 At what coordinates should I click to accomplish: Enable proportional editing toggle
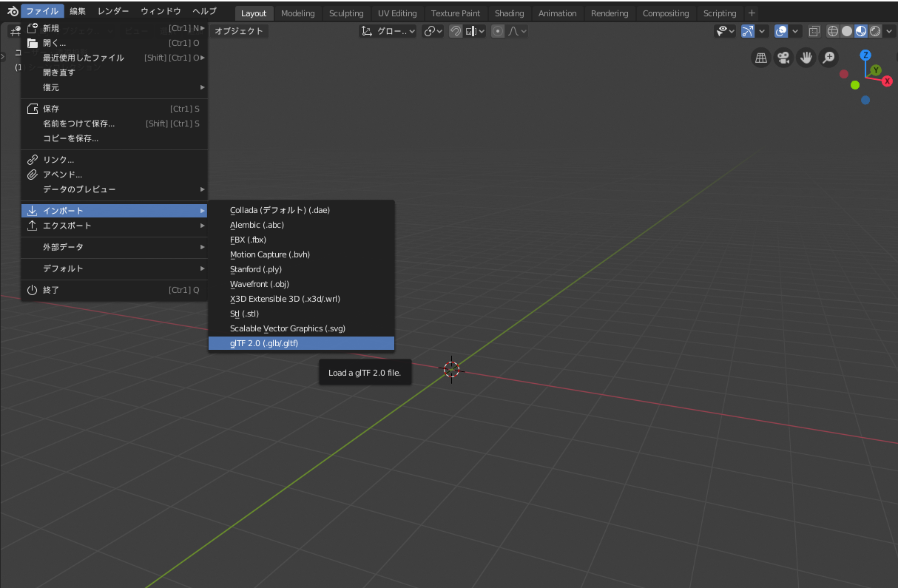498,31
